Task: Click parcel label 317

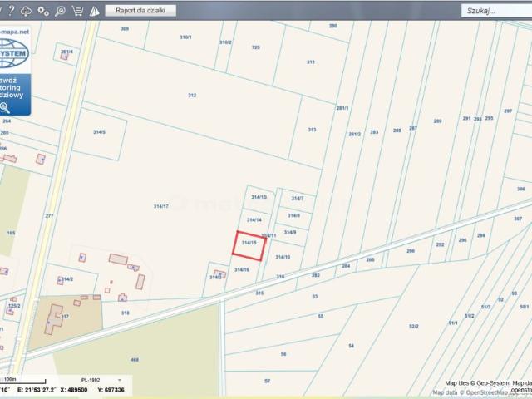Action: point(65,317)
